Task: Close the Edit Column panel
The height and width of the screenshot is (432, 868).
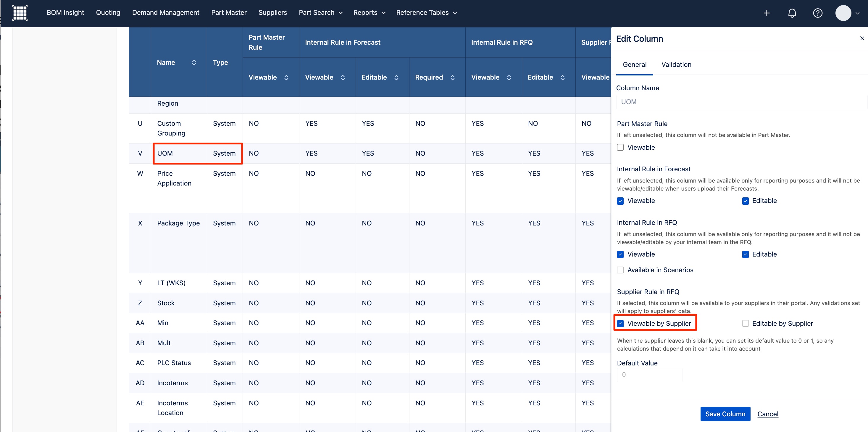Action: (862, 38)
